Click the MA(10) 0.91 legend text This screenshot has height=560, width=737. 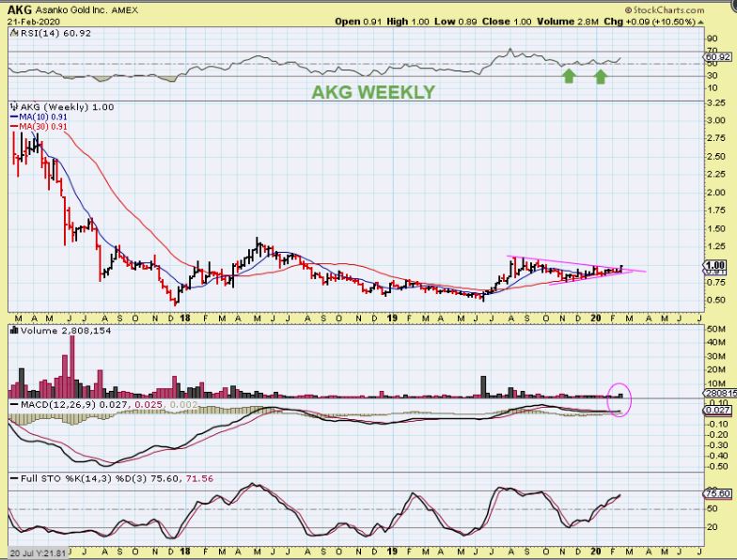tap(43, 117)
